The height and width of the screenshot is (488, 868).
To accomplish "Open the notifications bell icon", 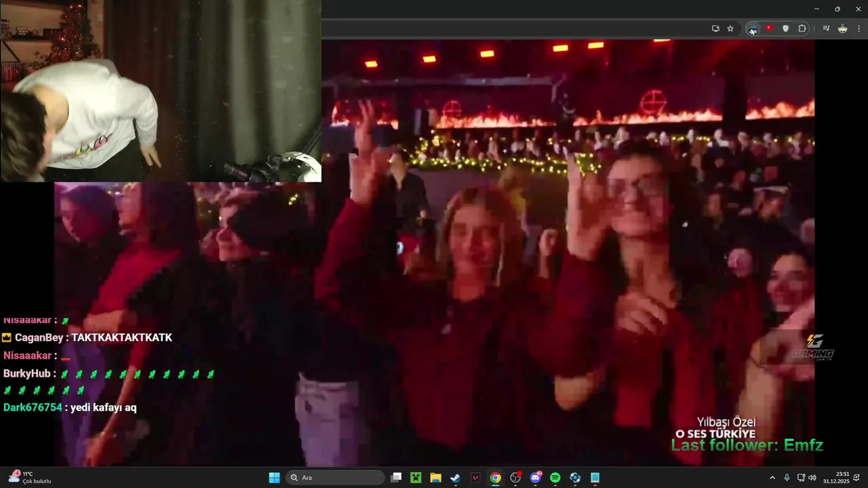I will coord(857,478).
